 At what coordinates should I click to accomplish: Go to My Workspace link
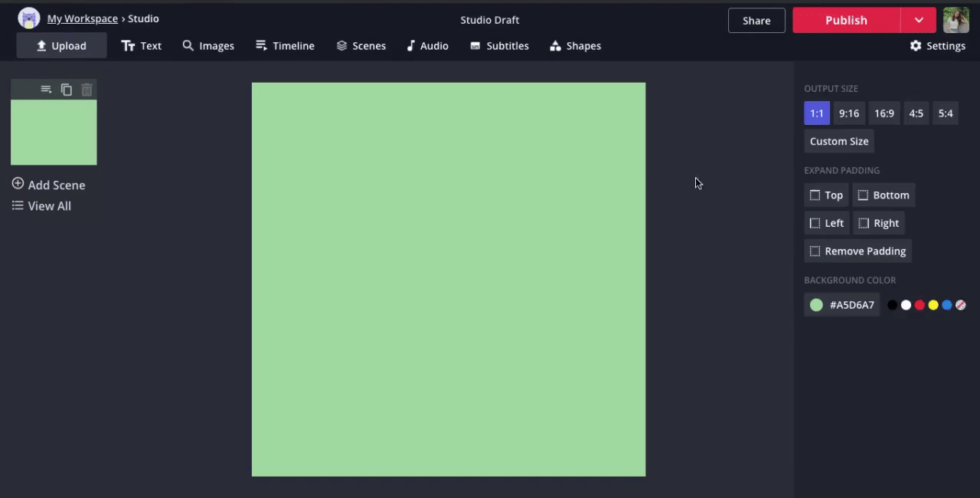(x=82, y=18)
